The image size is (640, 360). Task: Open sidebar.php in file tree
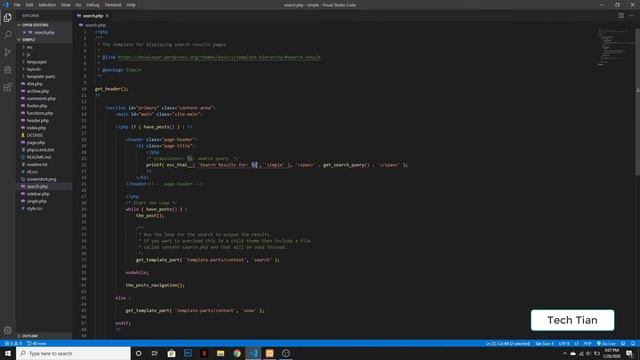38,194
